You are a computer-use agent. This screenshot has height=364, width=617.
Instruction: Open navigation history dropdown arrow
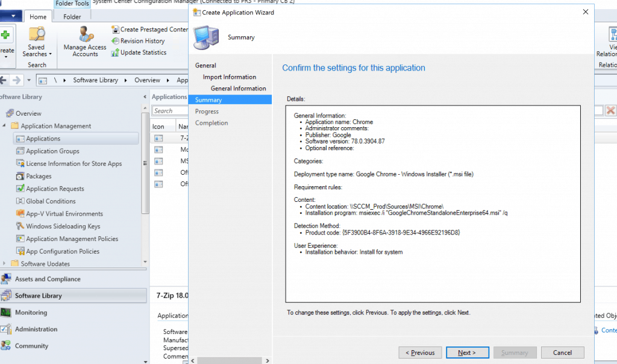pyautogui.click(x=29, y=80)
